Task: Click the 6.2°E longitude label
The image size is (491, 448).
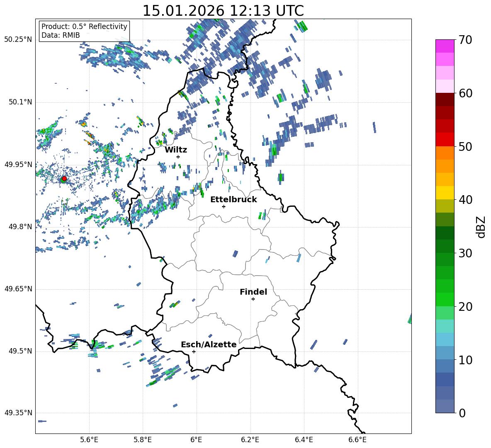Action: tap(250, 440)
